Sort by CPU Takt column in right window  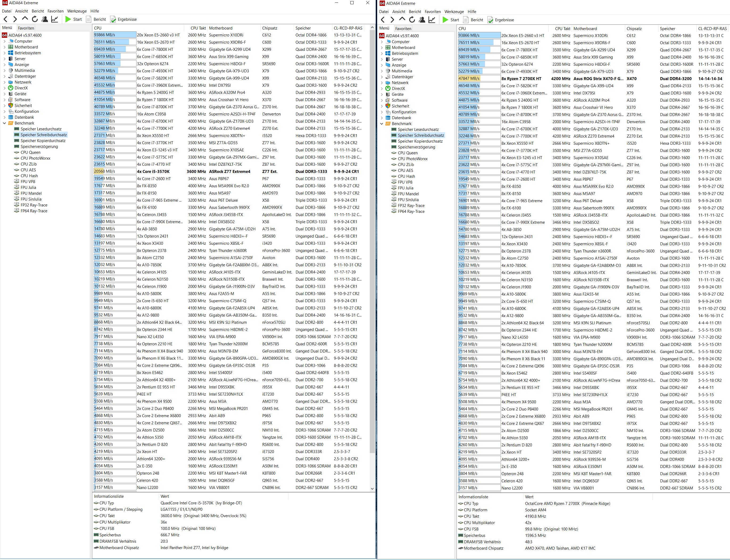562,29
